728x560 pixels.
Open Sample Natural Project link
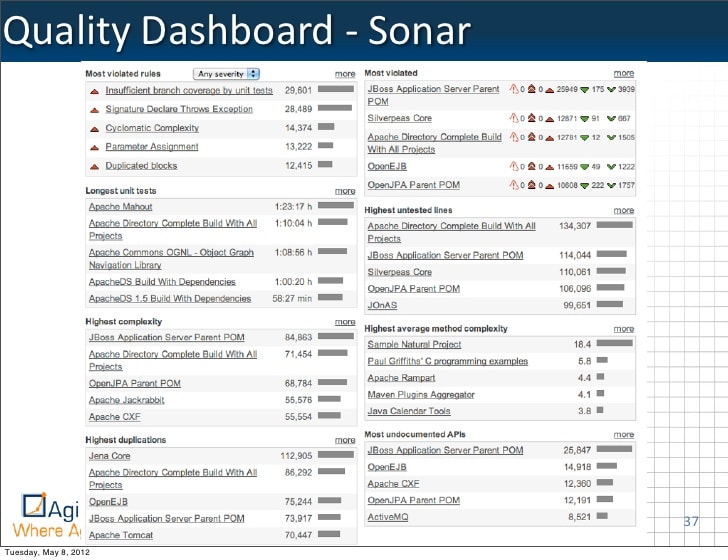point(414,345)
